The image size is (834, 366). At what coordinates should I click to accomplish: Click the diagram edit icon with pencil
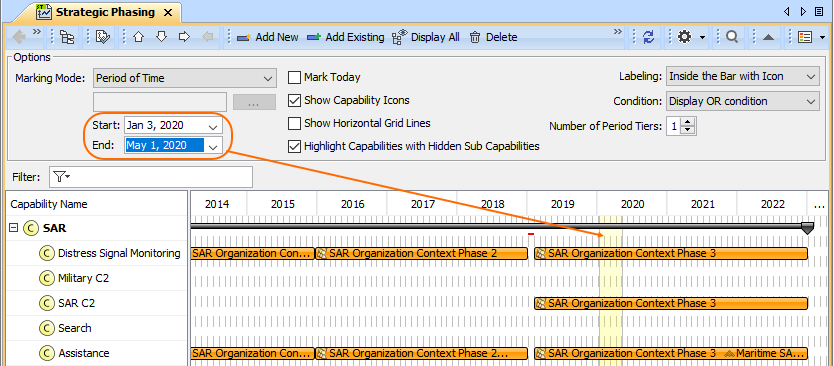coord(102,37)
